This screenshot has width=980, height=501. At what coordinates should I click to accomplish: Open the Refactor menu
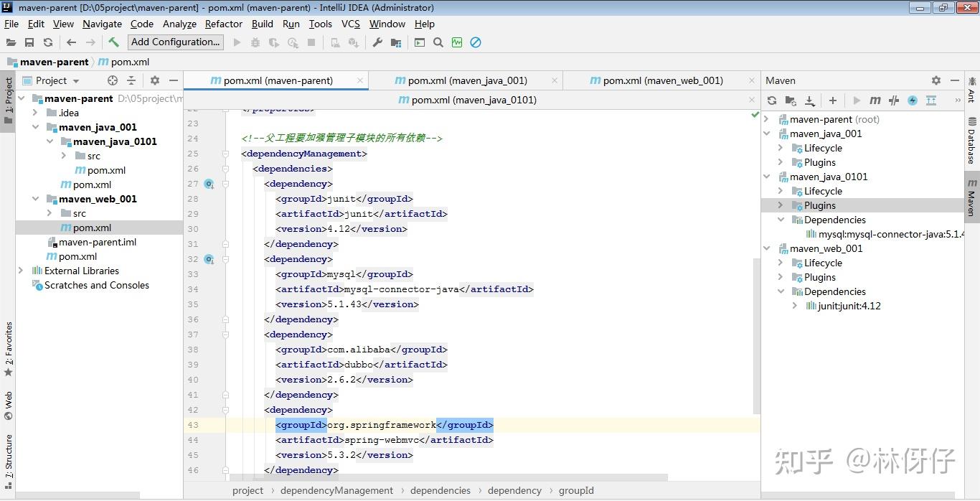(x=223, y=24)
